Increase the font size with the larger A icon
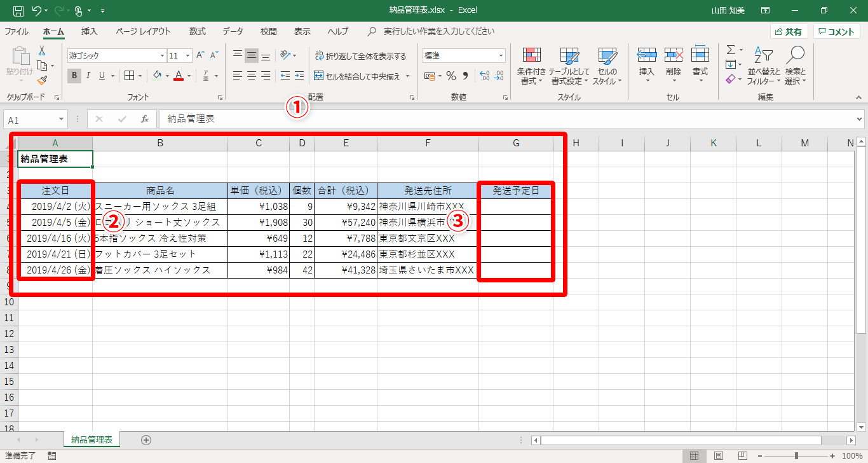This screenshot has width=868, height=463. tap(201, 55)
